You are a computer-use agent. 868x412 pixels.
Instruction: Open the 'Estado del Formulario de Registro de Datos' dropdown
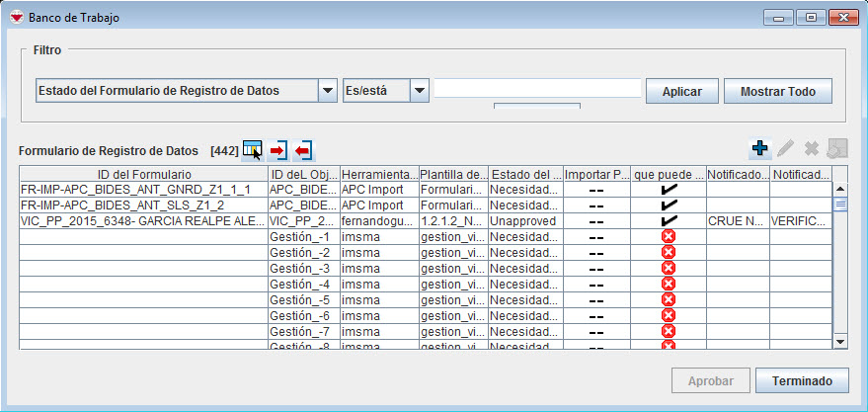[x=328, y=91]
